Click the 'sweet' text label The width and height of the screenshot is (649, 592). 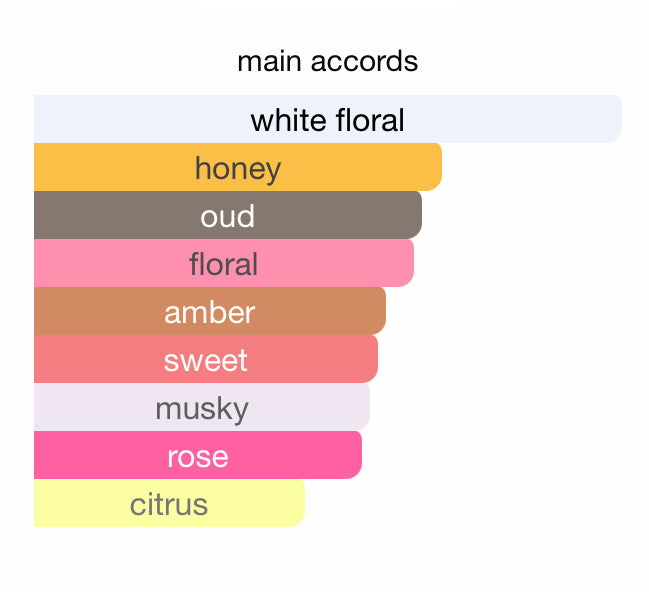[206, 360]
